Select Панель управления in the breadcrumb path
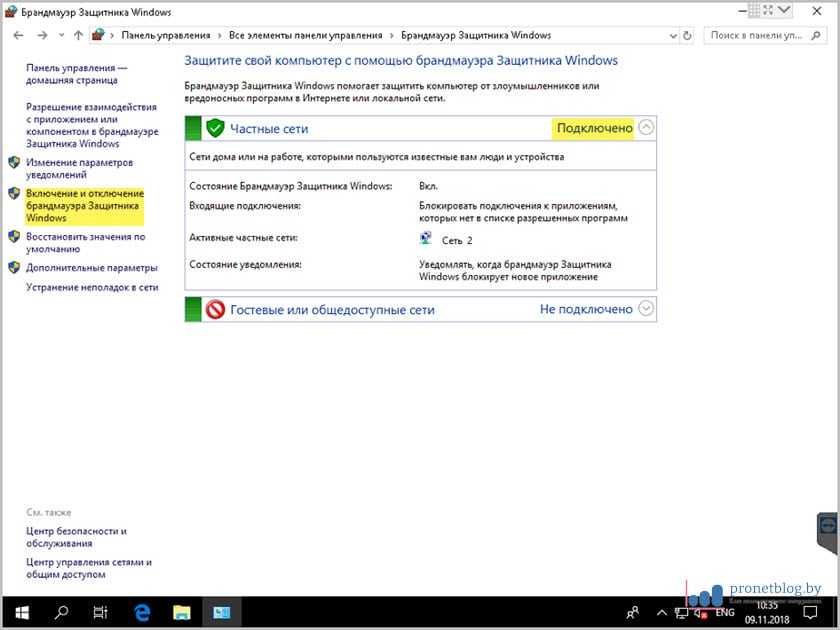The width and height of the screenshot is (840, 630). 166,35
